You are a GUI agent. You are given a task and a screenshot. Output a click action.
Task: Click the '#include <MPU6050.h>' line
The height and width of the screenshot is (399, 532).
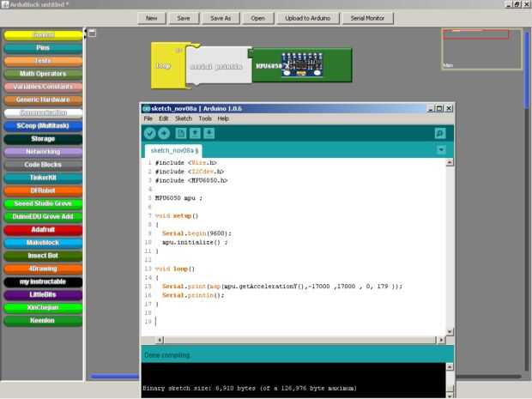click(x=191, y=180)
